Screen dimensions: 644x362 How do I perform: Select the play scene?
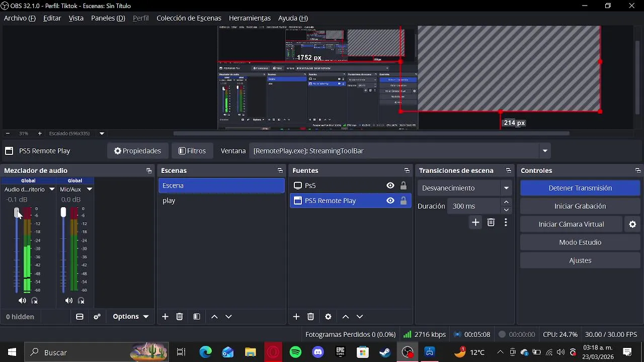[x=221, y=201]
